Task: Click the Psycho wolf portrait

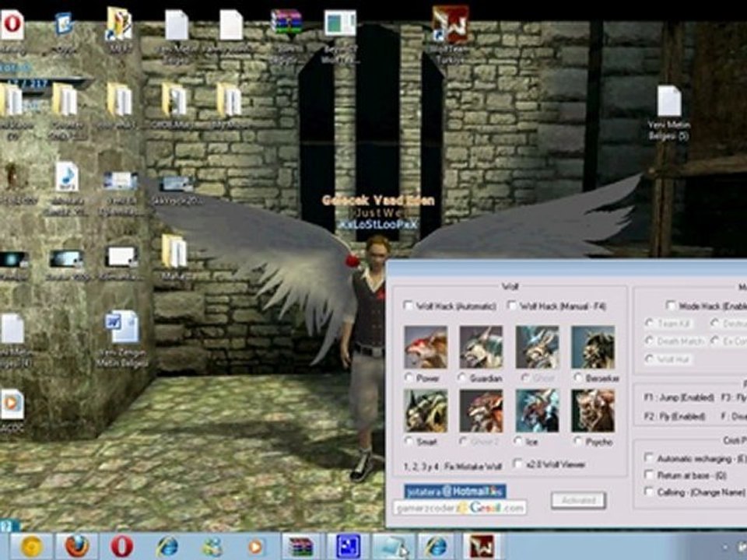Action: pos(593,411)
